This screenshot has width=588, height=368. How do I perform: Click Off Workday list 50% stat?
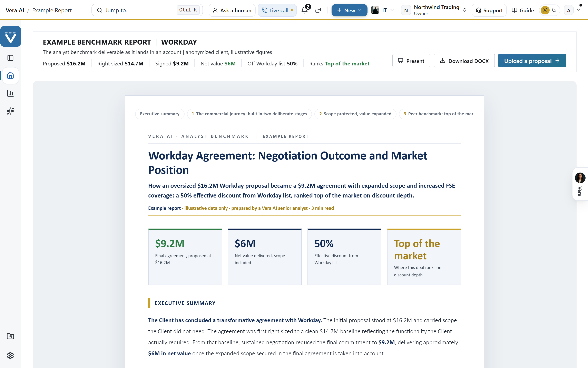point(272,64)
